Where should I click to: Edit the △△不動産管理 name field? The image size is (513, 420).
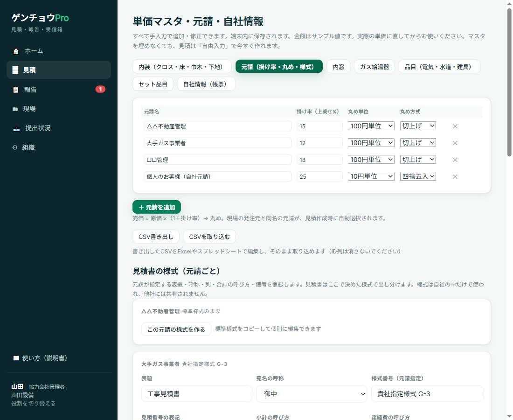tap(217, 126)
